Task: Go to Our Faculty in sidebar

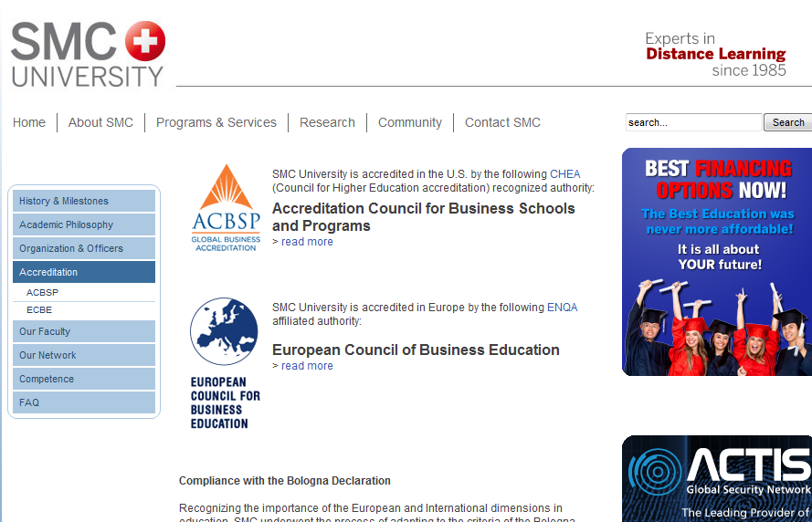Action: click(84, 331)
